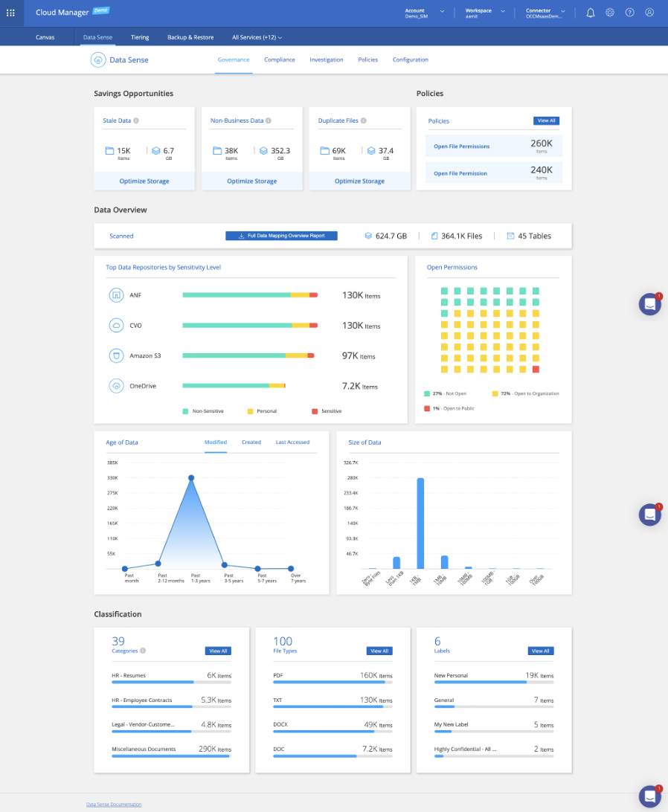
Task: Open the user profile icon
Action: [649, 13]
